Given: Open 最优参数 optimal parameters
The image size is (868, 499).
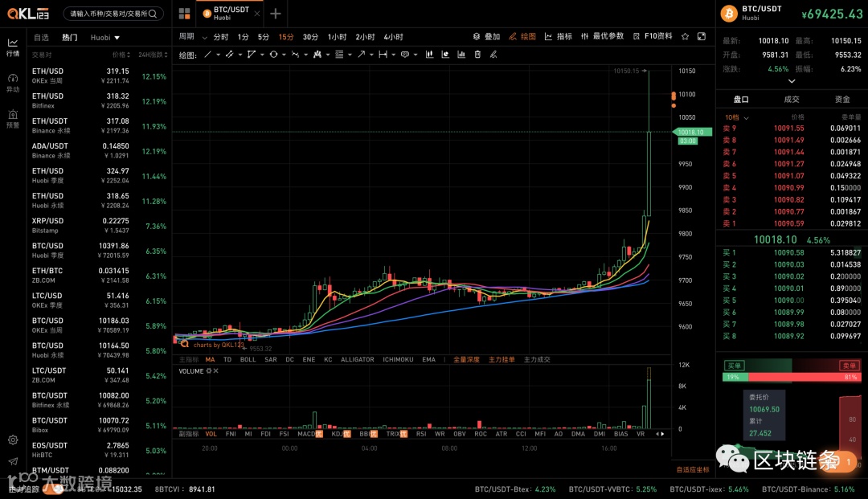Looking at the screenshot, I should pos(602,36).
